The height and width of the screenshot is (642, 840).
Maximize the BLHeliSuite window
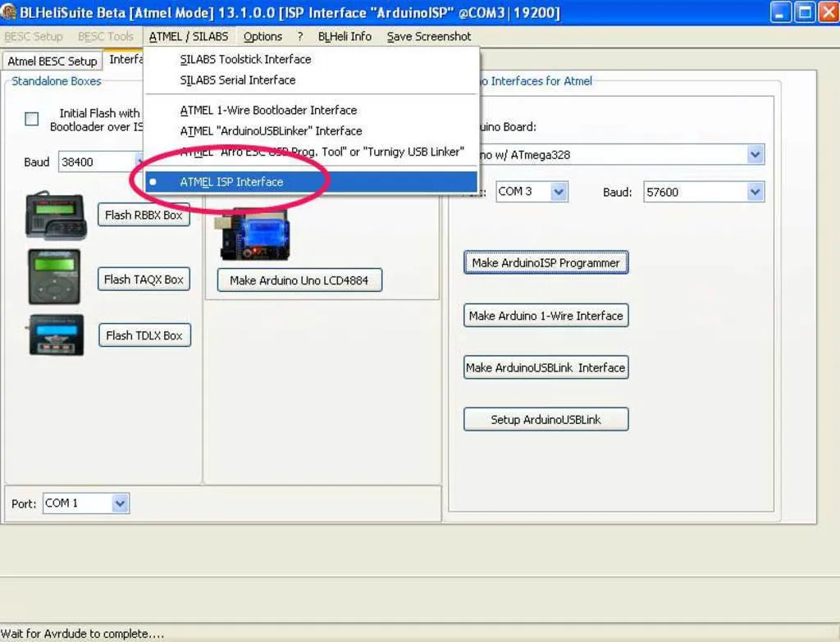pyautogui.click(x=805, y=12)
